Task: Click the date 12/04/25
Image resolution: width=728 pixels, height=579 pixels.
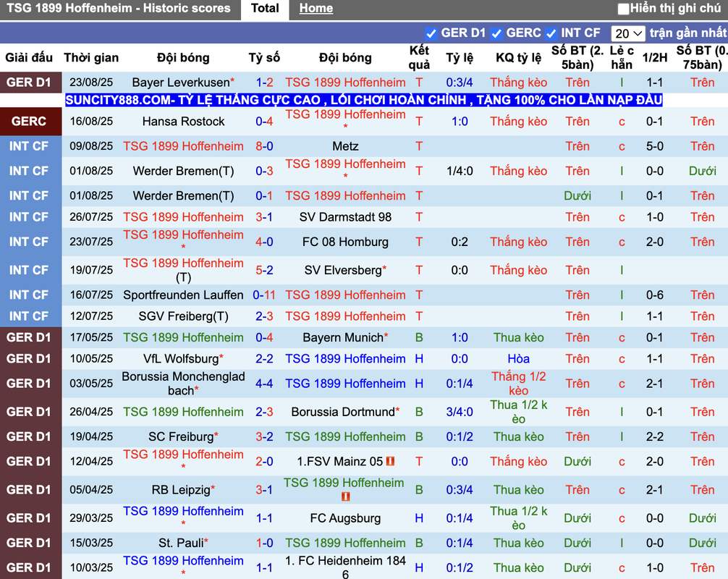Action: point(91,462)
